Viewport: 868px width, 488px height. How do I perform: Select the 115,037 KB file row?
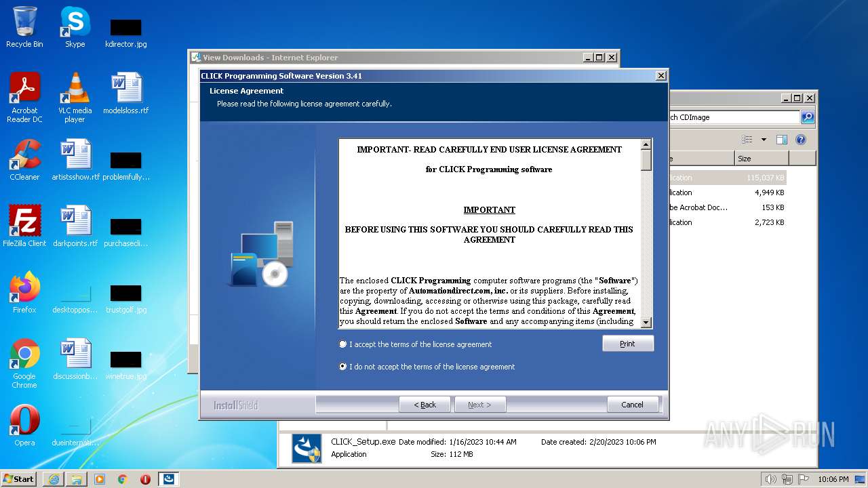click(727, 178)
